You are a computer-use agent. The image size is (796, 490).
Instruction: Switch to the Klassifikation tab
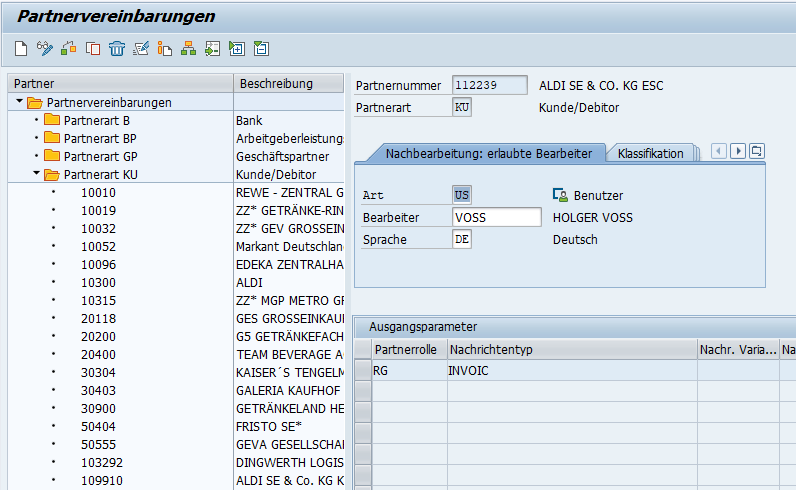coord(650,153)
